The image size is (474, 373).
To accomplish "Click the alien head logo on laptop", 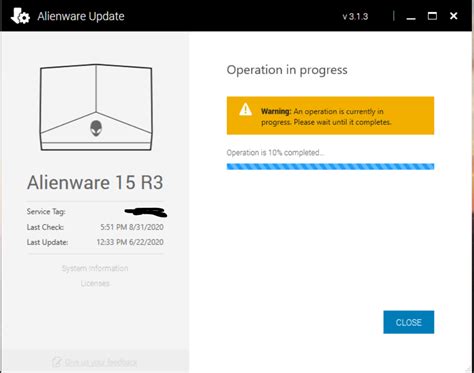I will pyautogui.click(x=96, y=128).
